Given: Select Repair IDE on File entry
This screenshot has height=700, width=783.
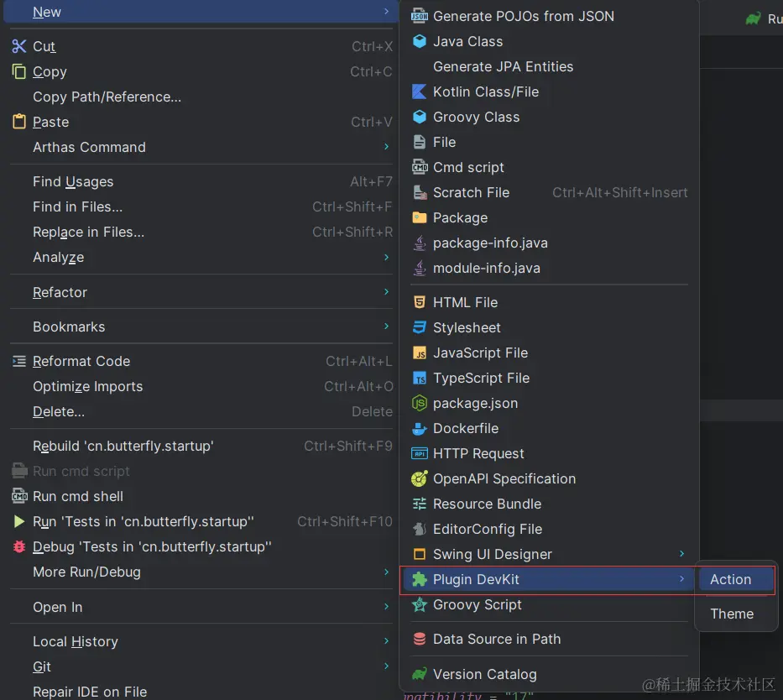Looking at the screenshot, I should (201, 692).
